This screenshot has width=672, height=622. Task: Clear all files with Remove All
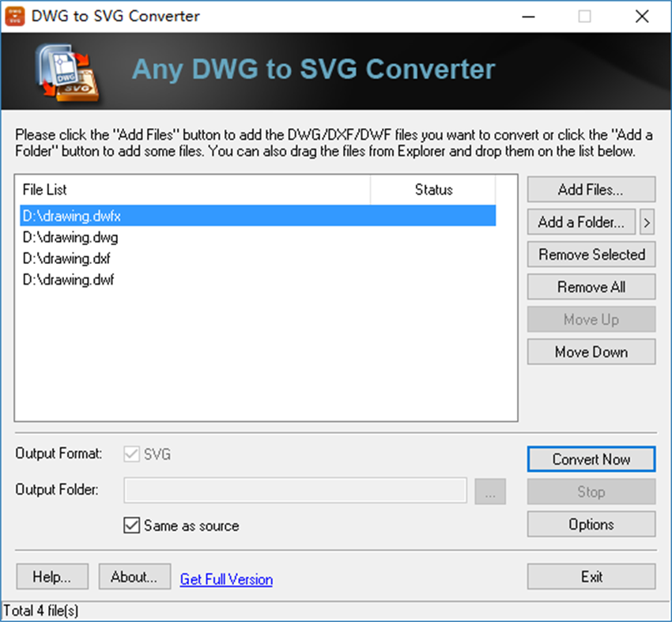pos(591,287)
